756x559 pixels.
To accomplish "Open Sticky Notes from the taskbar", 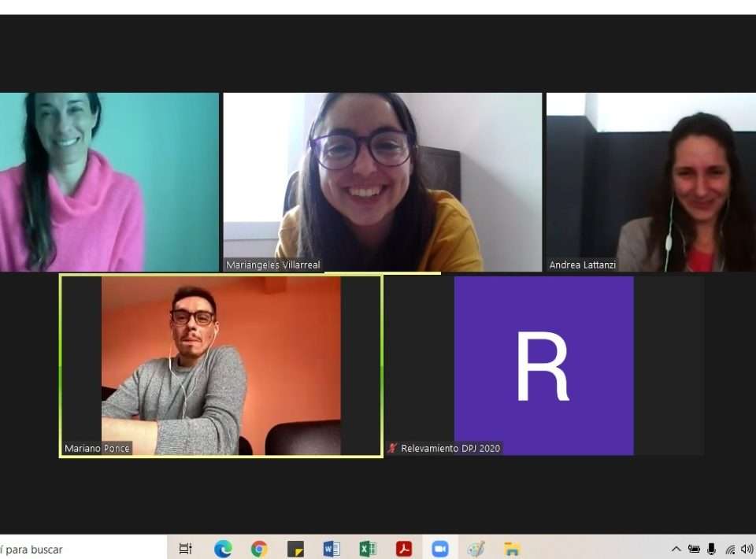I will pos(295,549).
